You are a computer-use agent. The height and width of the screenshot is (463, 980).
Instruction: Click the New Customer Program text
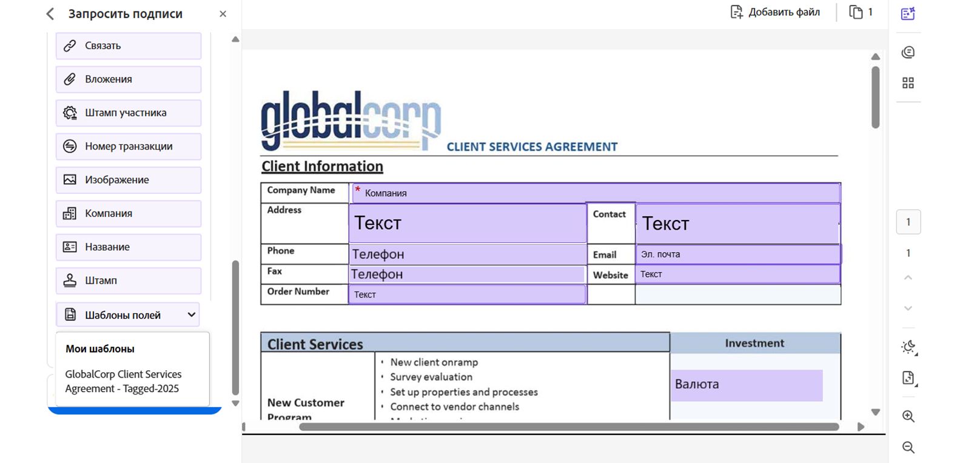click(x=306, y=410)
